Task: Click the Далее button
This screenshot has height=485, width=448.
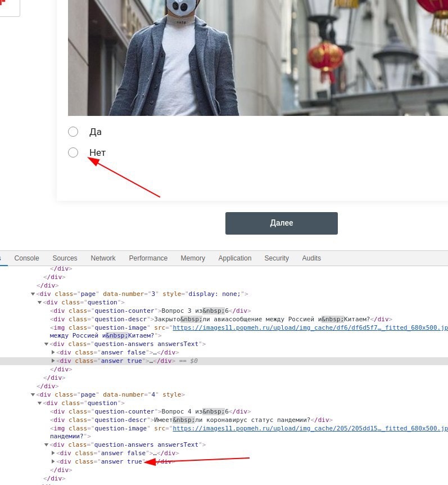Action: [282, 223]
